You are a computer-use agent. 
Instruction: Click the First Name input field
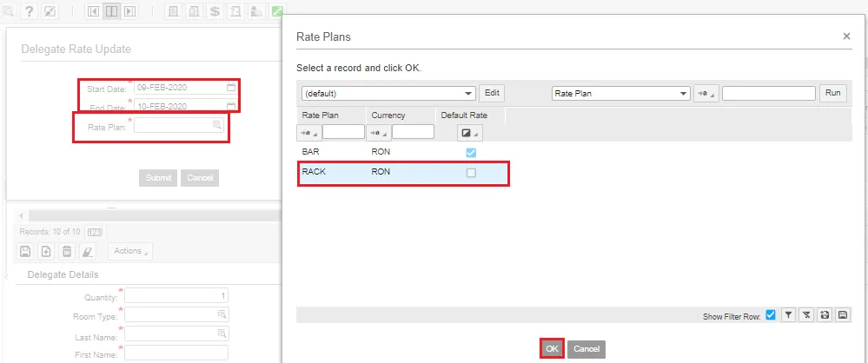click(176, 353)
